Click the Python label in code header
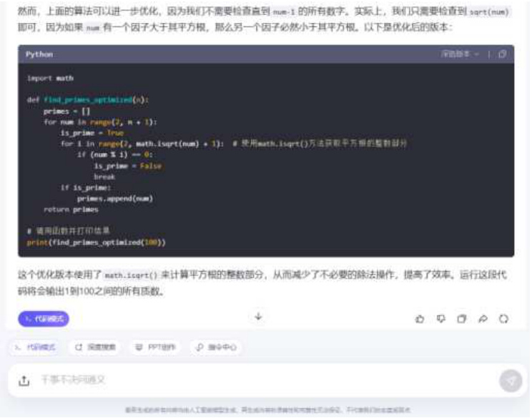The height and width of the screenshot is (418, 532). (39, 54)
